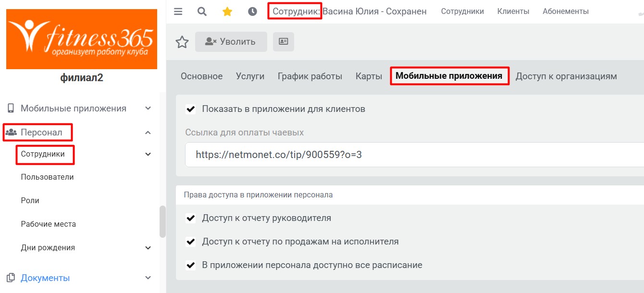The image size is (644, 293).
Task: Uncheck Показать в приложении для клиентов
Action: tap(190, 109)
